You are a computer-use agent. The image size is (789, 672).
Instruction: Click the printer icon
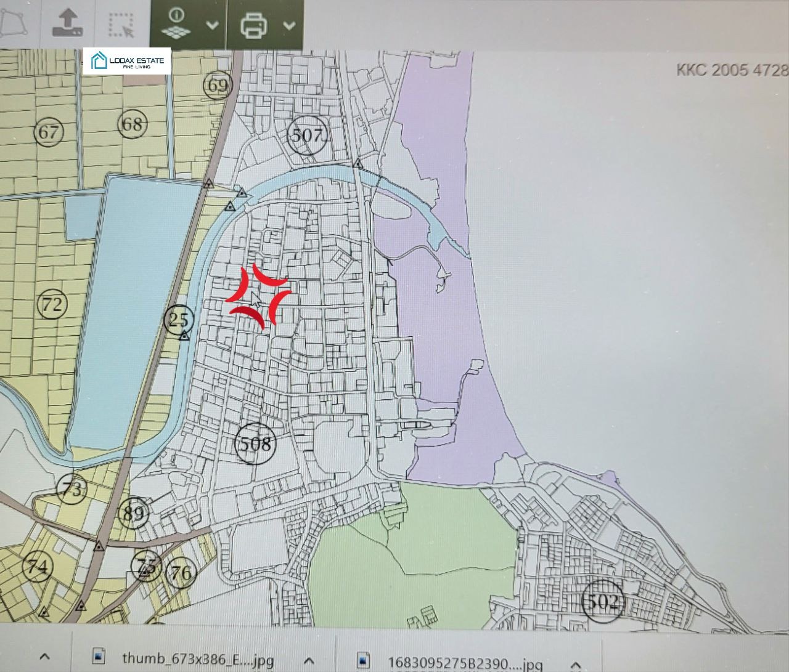click(x=253, y=25)
